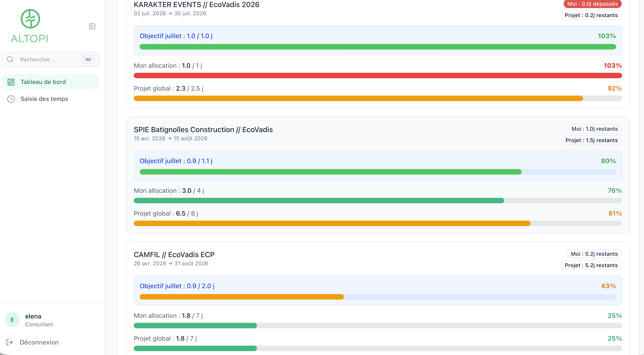This screenshot has height=355, width=644.
Task: Click the red 103% allocation percentage
Action: point(613,65)
